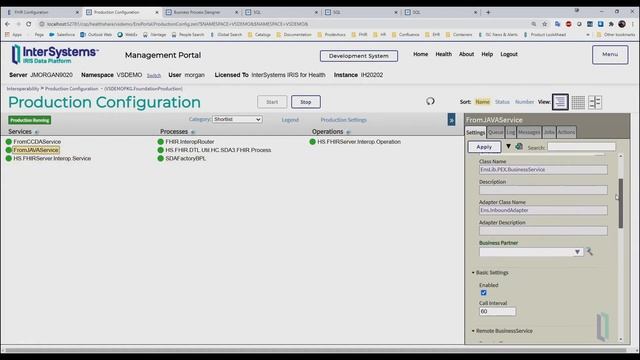Click green status dot of HS.FHIRServer.Interop.Operation
This screenshot has width=640, height=360.
313,142
